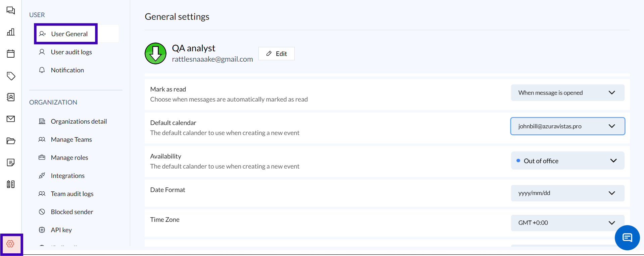This screenshot has height=256, width=644.
Task: Open the contacts icon in left rail
Action: [x=11, y=97]
